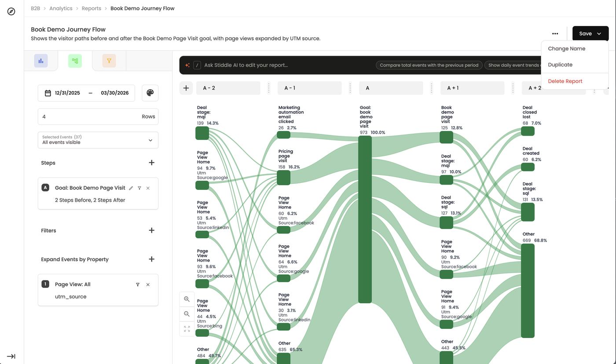Switch to the journey flow tab
Viewport: 616px width, 364px height.
[75, 61]
